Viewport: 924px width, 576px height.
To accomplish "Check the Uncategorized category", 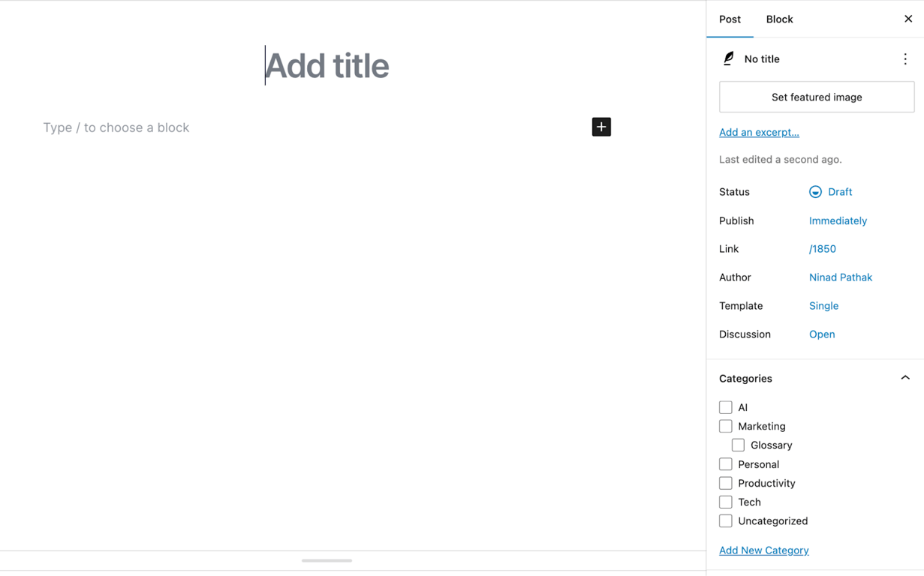I will (725, 520).
